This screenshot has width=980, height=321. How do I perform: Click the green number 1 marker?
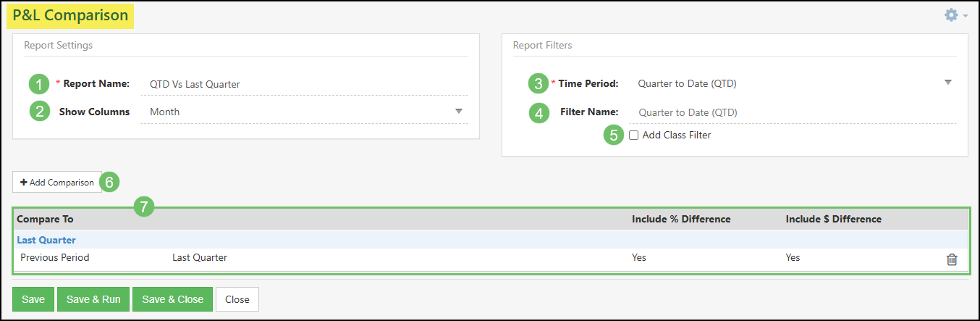pyautogui.click(x=39, y=84)
